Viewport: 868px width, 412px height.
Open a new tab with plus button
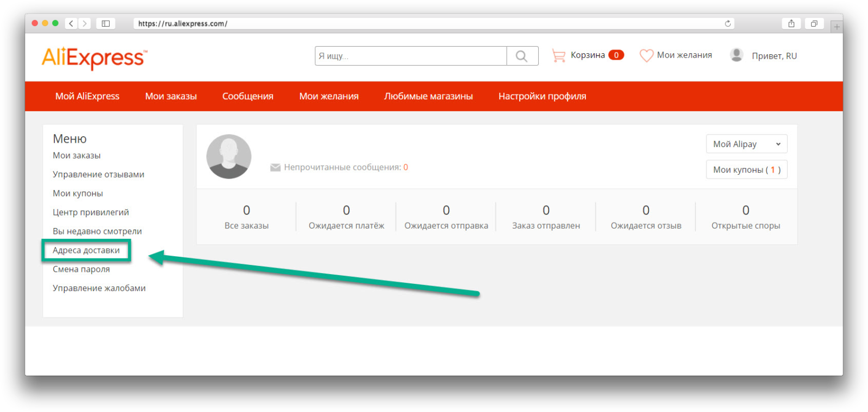click(x=837, y=26)
